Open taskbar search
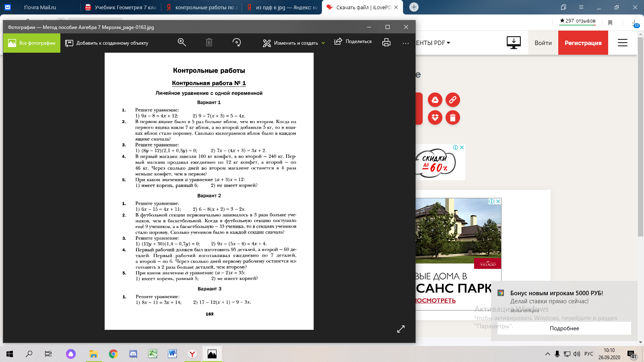The height and width of the screenshot is (362, 644). 29,354
